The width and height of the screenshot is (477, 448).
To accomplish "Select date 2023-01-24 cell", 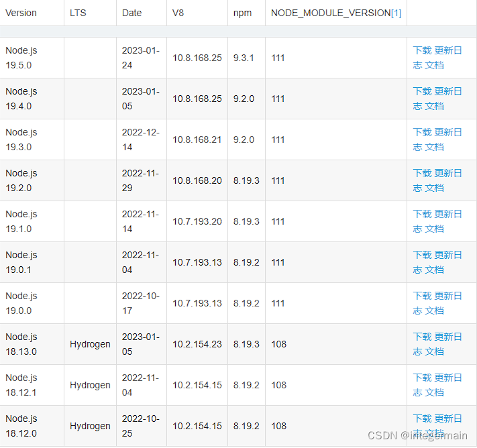I will (x=140, y=58).
